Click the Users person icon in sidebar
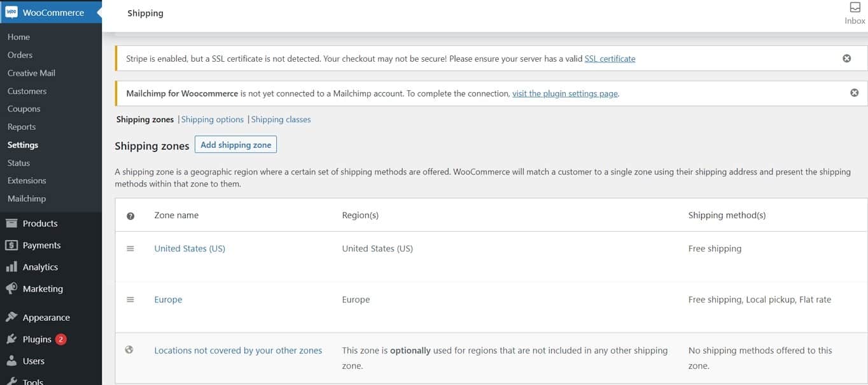The height and width of the screenshot is (385, 868). pyautogui.click(x=11, y=361)
